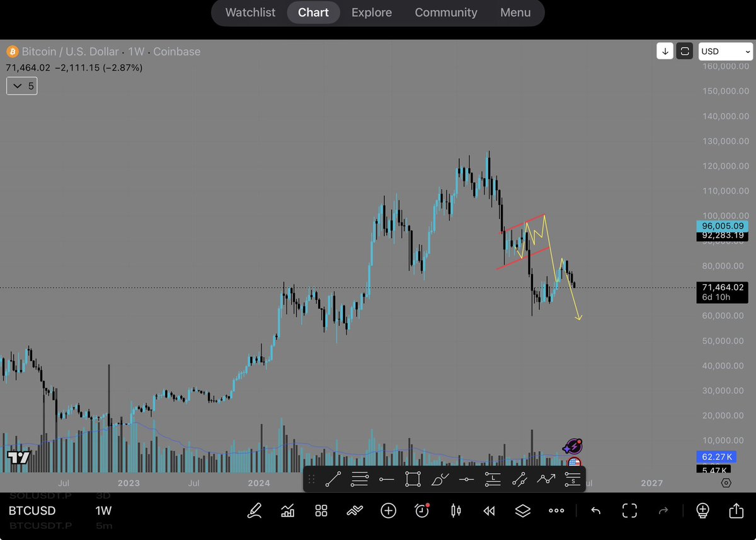
Task: Select the trend line drawing tool
Action: [x=333, y=480]
